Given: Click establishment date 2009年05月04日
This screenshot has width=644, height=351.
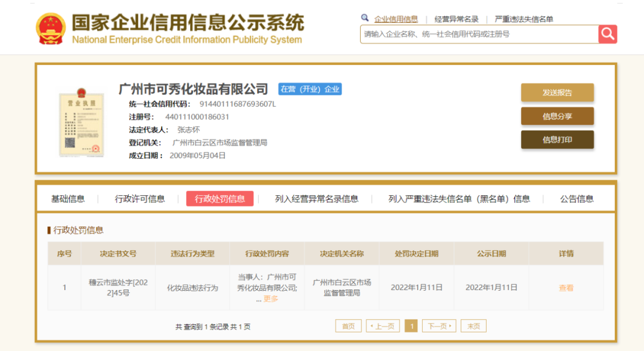Looking at the screenshot, I should tap(197, 155).
